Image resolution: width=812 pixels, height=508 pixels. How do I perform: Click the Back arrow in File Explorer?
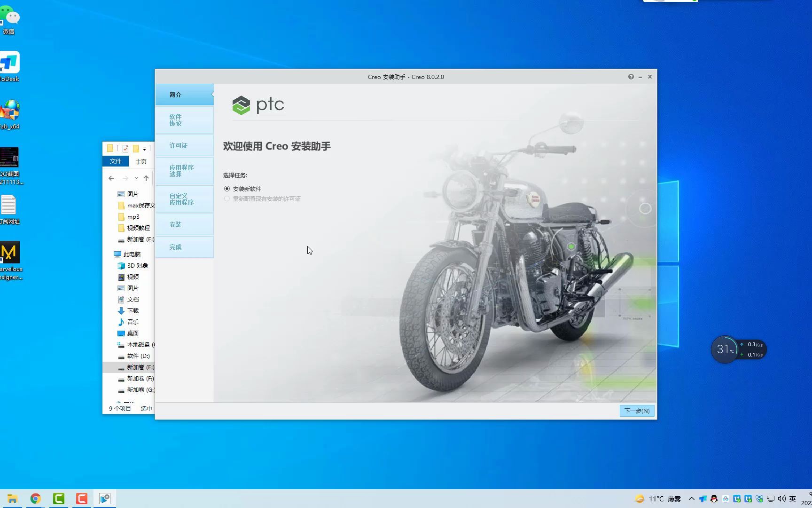click(111, 178)
